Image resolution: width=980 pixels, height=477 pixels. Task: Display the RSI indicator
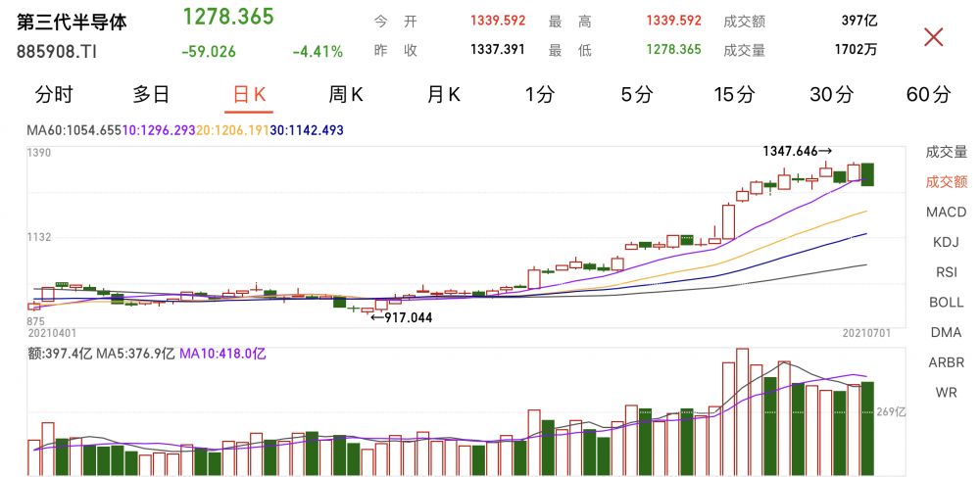(x=946, y=272)
